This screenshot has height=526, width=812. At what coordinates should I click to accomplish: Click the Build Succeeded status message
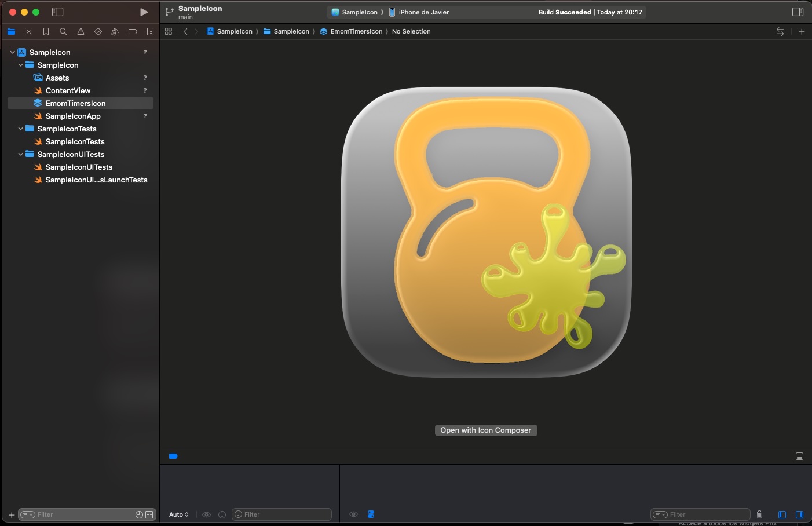(591, 12)
